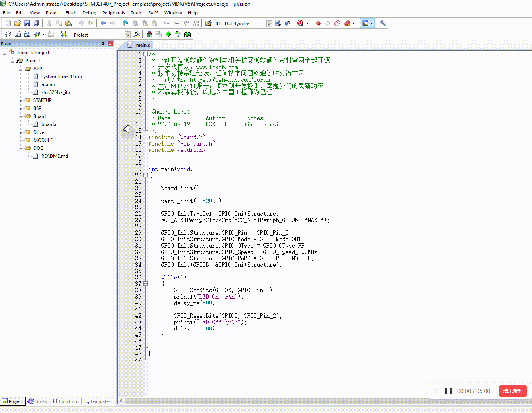Insert breakpoint using the red dot icon
This screenshot has height=413, width=532.
pos(318,23)
